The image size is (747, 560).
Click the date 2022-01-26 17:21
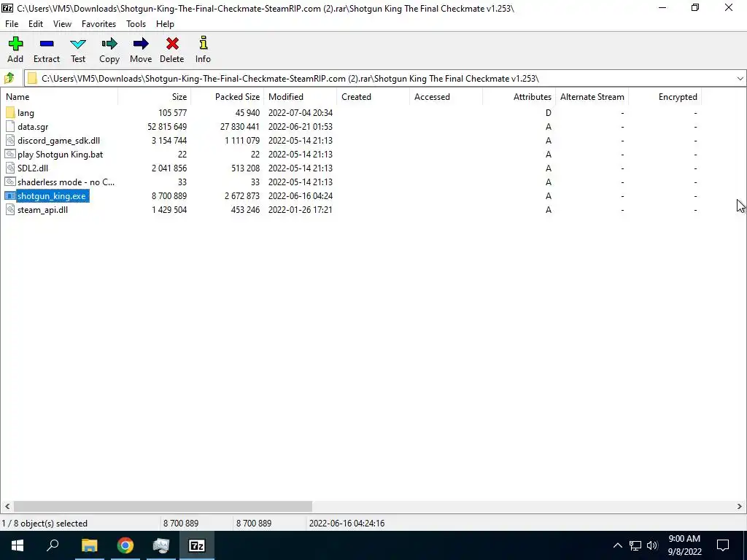click(300, 209)
